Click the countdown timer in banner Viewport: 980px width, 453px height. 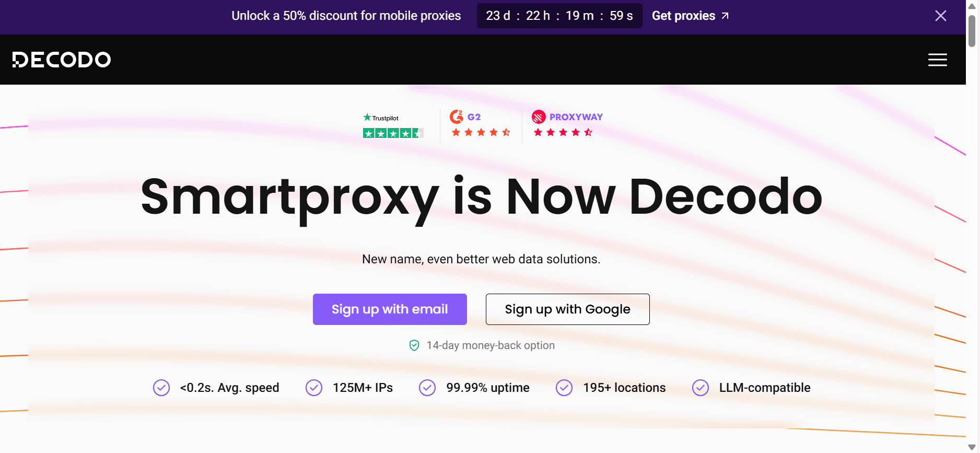[559, 16]
